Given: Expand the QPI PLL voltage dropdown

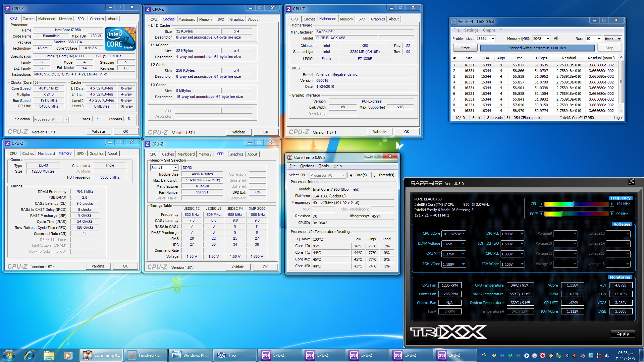Looking at the screenshot, I should point(522,234).
